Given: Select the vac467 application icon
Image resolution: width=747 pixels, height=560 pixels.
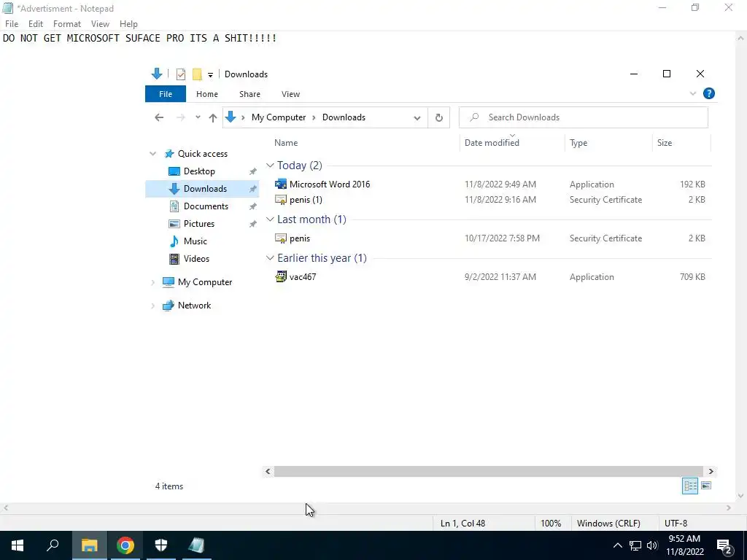Looking at the screenshot, I should tap(281, 276).
